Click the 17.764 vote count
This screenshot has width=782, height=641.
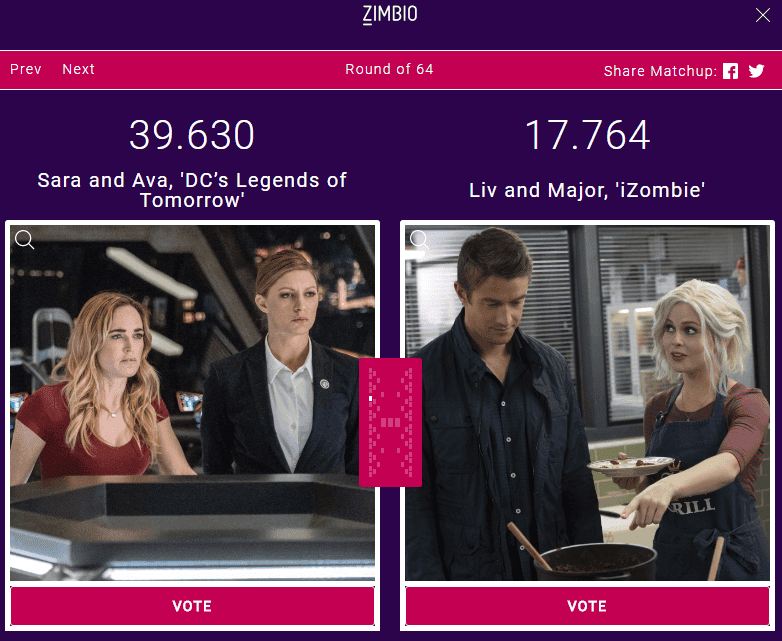click(x=587, y=135)
